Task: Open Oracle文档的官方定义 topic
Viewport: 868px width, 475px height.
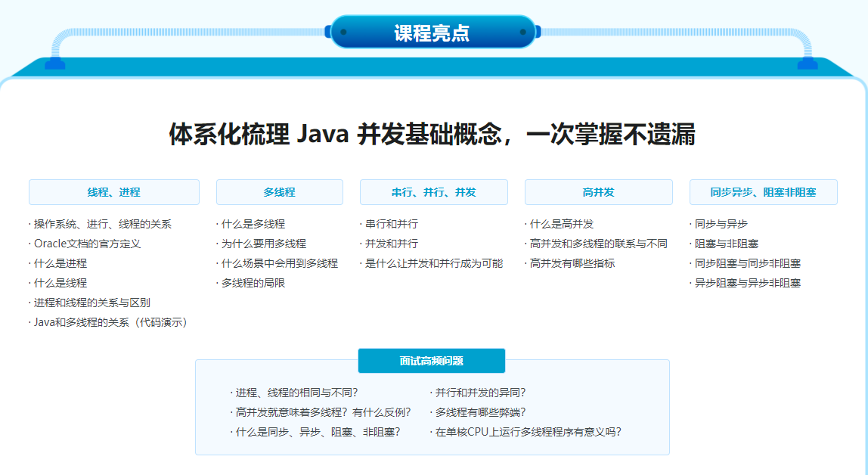Action: pyautogui.click(x=87, y=244)
